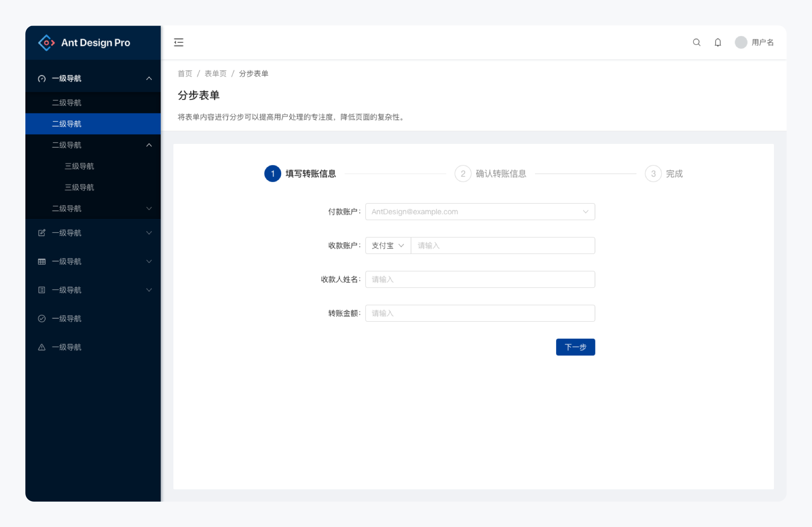Click the edit form icon in the sidebar
812x527 pixels.
41,233
